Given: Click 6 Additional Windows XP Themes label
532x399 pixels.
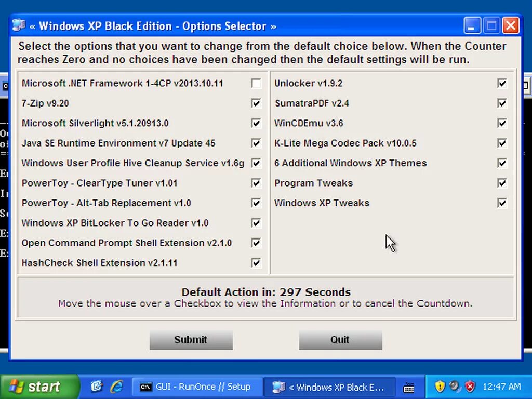Looking at the screenshot, I should point(351,163).
